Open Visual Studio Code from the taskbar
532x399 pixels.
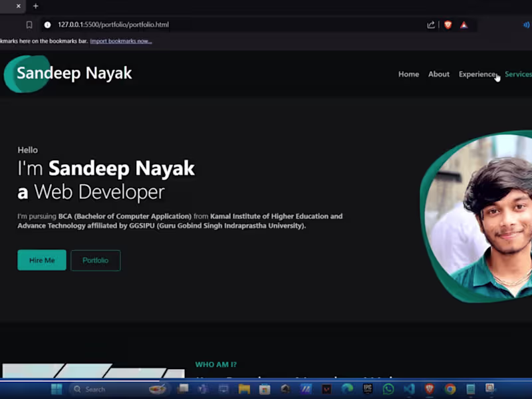pyautogui.click(x=408, y=389)
